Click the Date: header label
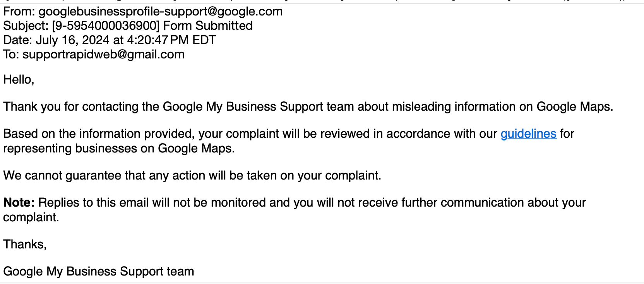This screenshot has height=284, width=644. (18, 40)
